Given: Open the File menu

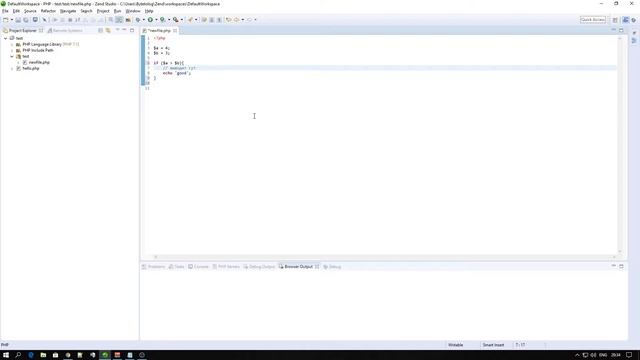Looking at the screenshot, I should point(5,11).
